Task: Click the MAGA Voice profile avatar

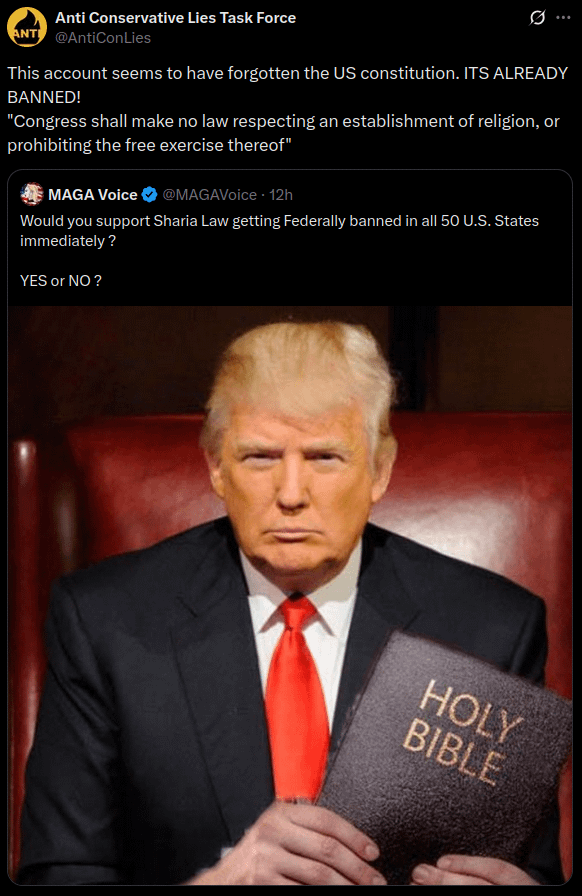Action: (31, 194)
